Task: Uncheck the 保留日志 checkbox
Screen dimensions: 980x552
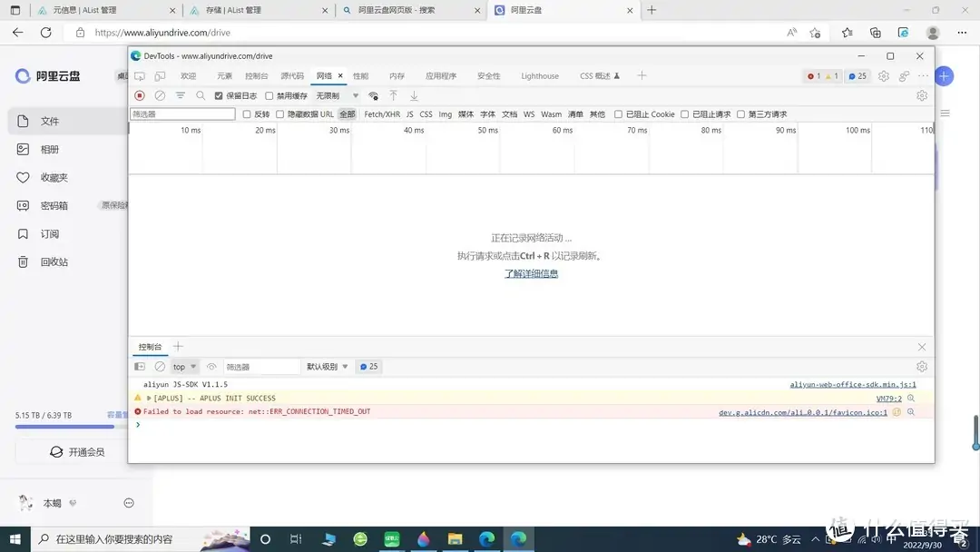Action: point(218,95)
